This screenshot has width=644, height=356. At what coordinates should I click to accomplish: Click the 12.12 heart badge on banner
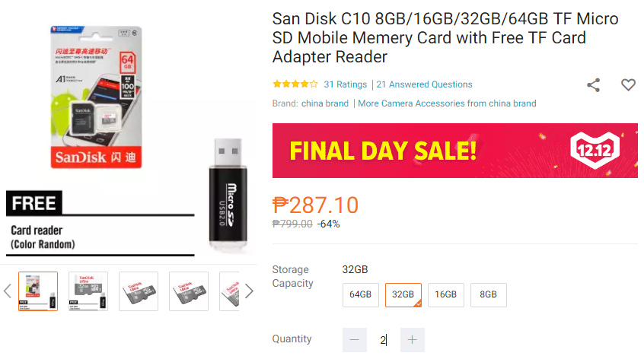(x=595, y=151)
